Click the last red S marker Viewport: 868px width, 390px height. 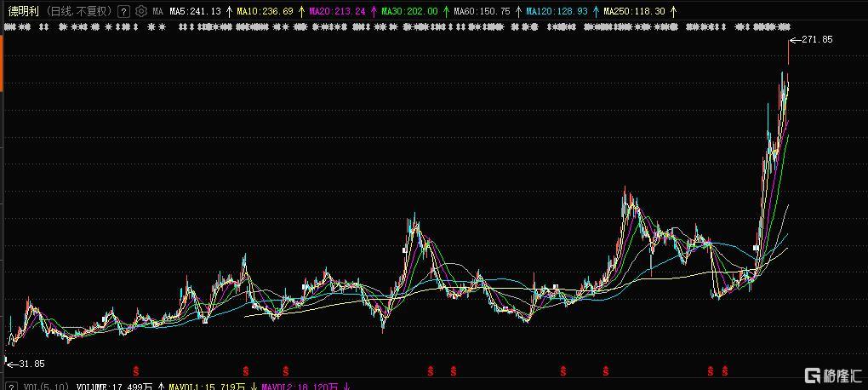click(725, 370)
